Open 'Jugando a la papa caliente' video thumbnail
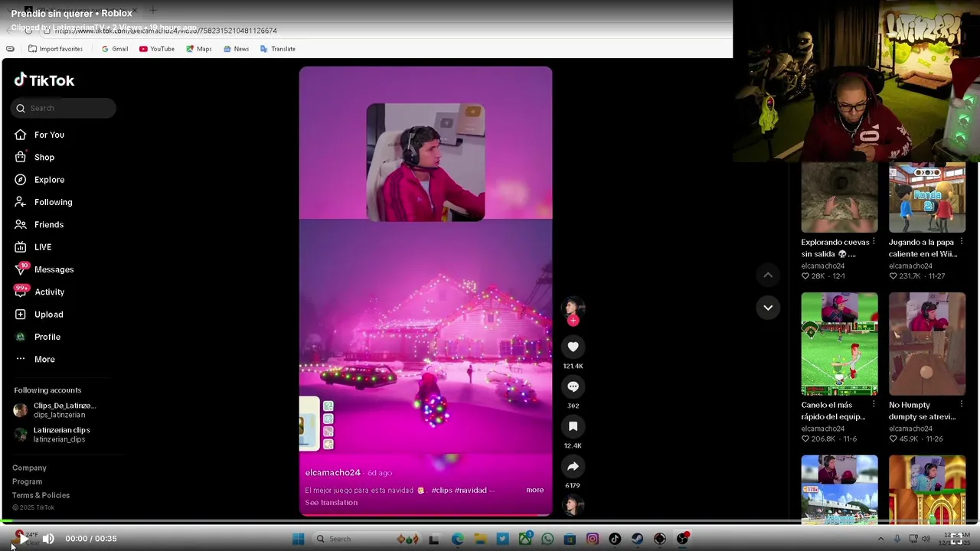 pos(927,197)
